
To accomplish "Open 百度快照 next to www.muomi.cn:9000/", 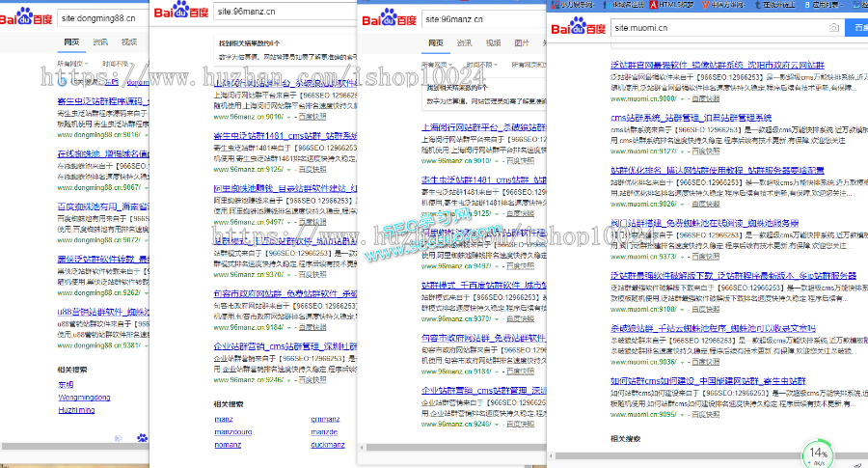I will point(706,99).
